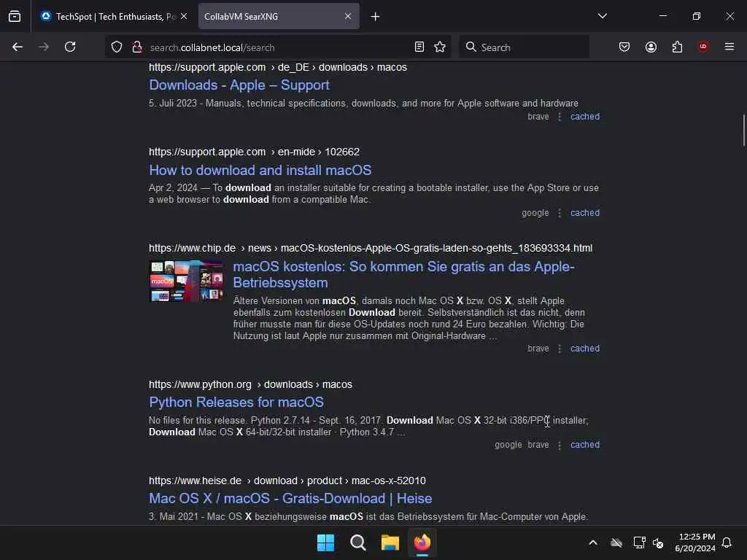This screenshot has height=560, width=747.
Task: Go forward one page
Action: (44, 47)
